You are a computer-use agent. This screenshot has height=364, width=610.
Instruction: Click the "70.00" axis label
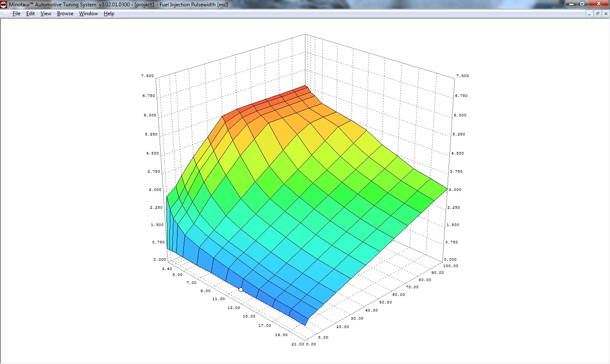412,287
